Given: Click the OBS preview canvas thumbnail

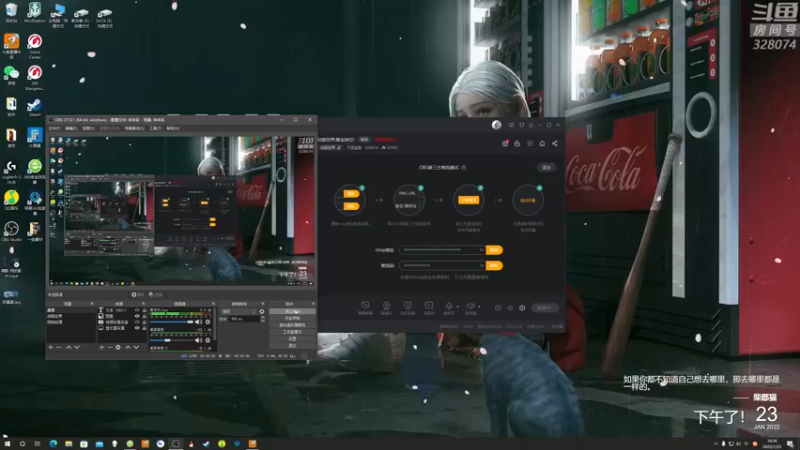Looking at the screenshot, I should [x=182, y=211].
